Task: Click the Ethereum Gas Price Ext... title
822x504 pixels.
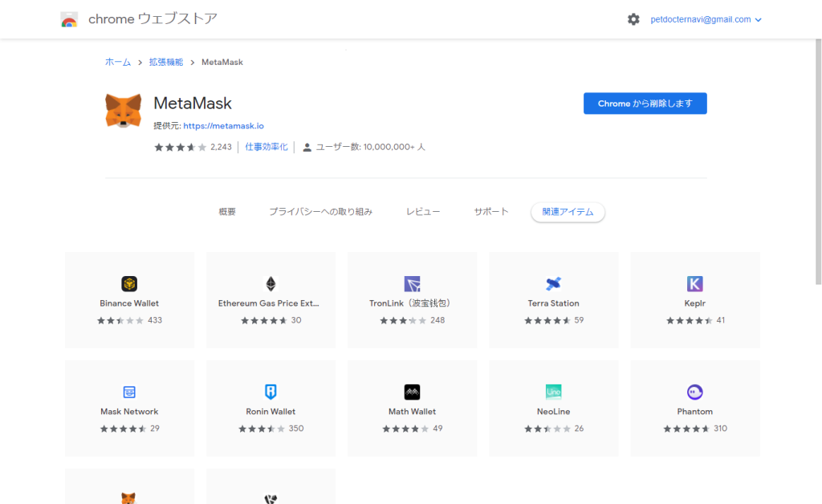Action: 268,303
